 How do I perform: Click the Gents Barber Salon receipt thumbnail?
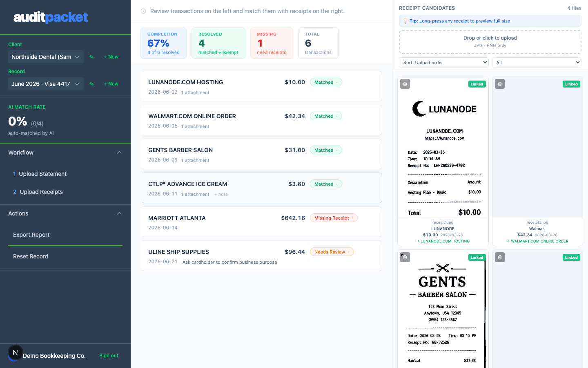(443, 309)
